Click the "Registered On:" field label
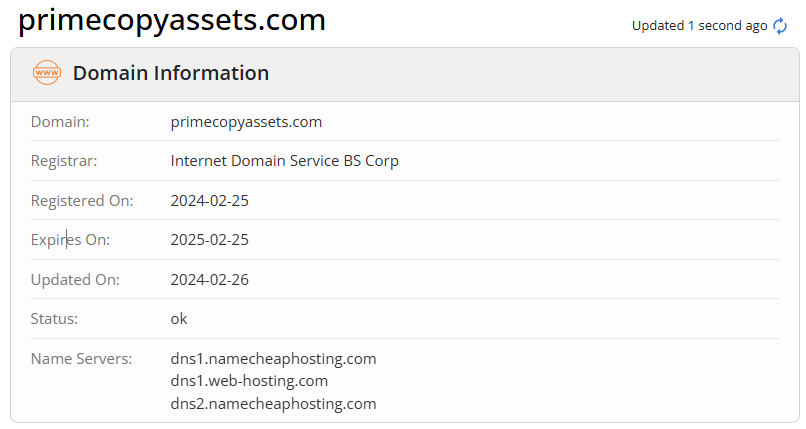This screenshot has width=806, height=429. (82, 200)
